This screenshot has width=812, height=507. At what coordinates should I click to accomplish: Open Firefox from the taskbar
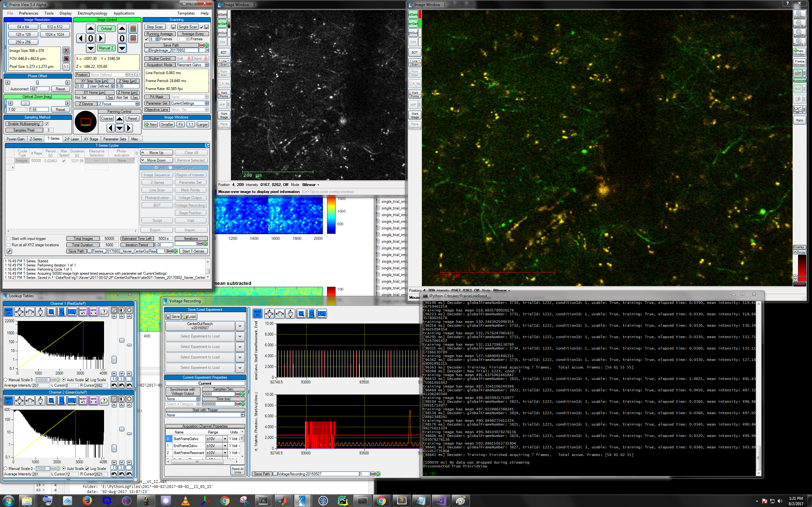87,501
